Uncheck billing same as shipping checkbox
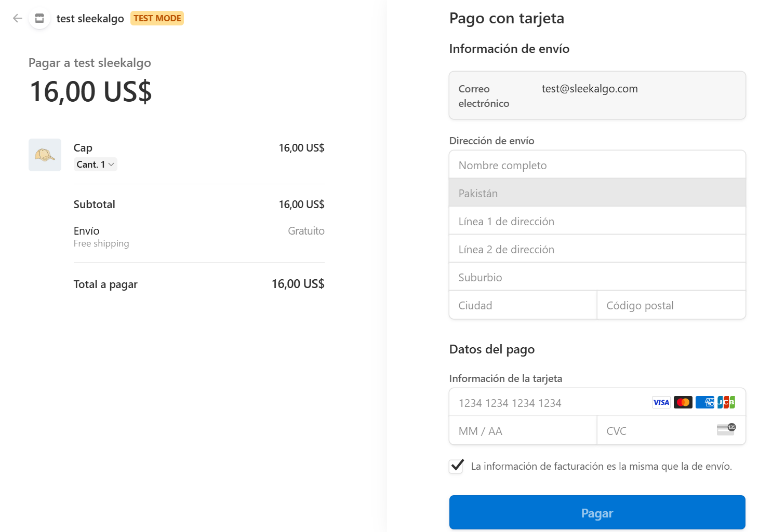 (x=456, y=466)
